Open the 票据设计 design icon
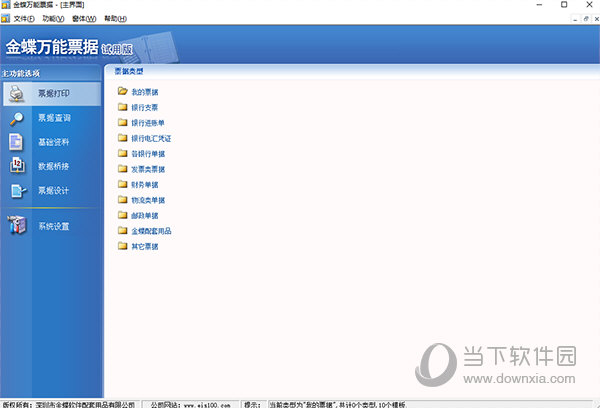600x408 pixels. pos(18,190)
